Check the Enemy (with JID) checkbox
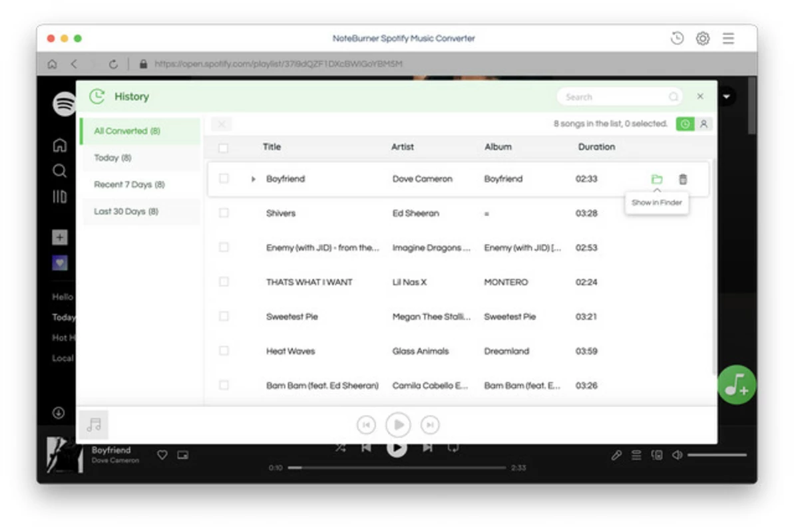This screenshot has height=532, width=794. click(x=224, y=247)
